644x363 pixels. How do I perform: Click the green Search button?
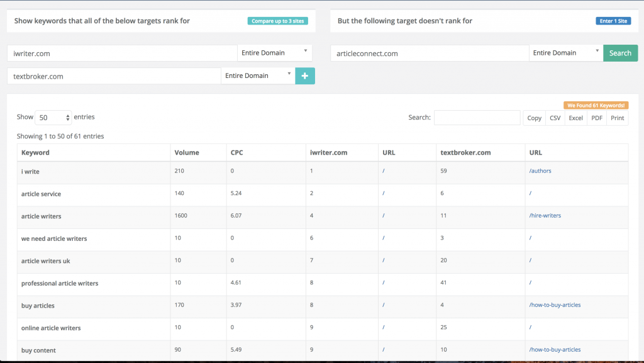(620, 53)
